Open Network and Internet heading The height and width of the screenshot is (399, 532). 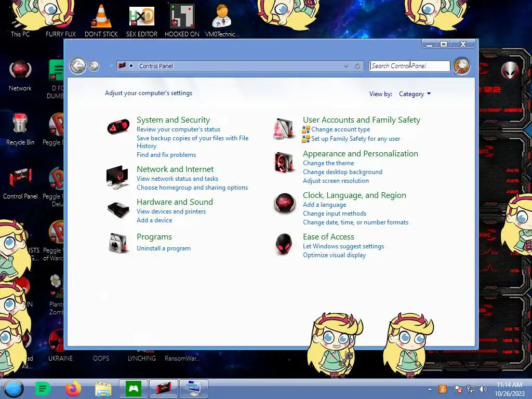pyautogui.click(x=175, y=169)
